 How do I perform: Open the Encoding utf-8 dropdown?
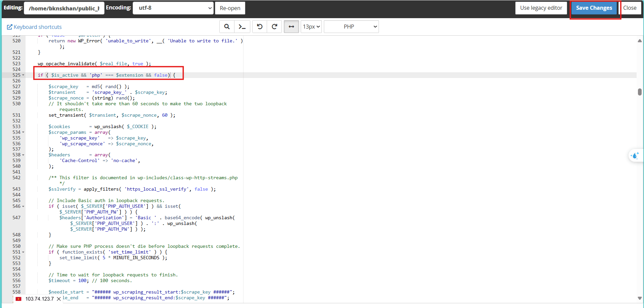click(x=173, y=8)
